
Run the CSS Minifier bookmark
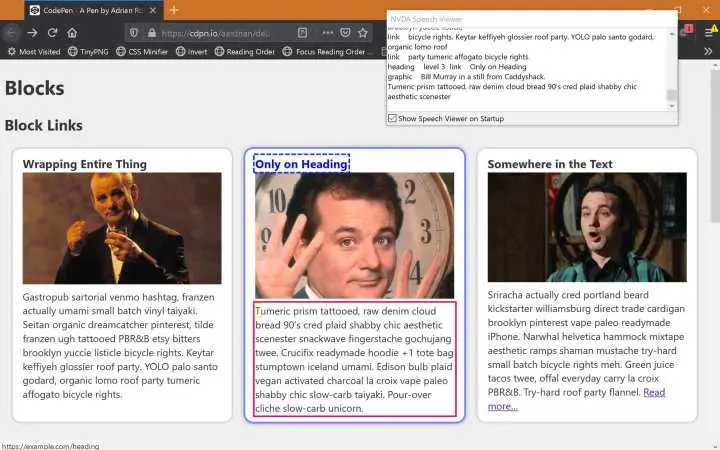tap(142, 52)
